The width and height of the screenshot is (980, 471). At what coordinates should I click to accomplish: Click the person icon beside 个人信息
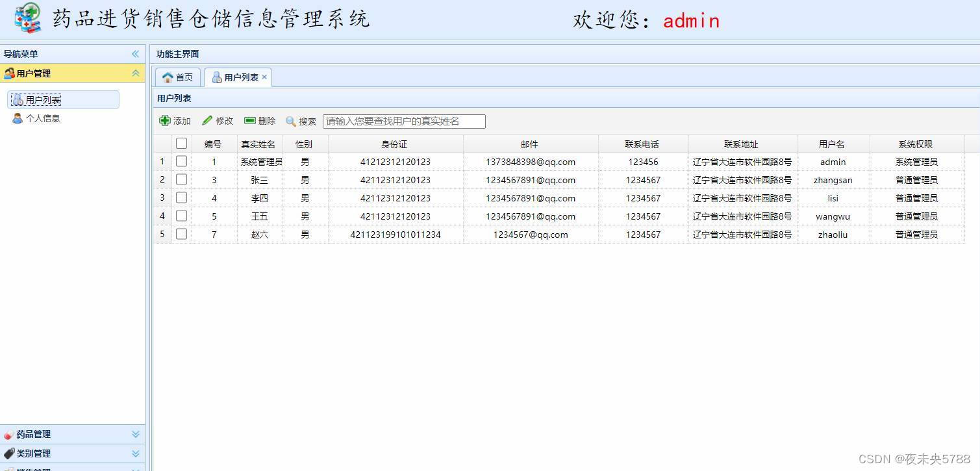tap(18, 118)
